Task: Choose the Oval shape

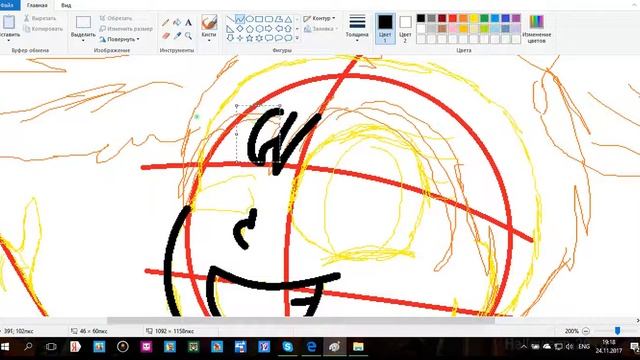Action: (249, 19)
